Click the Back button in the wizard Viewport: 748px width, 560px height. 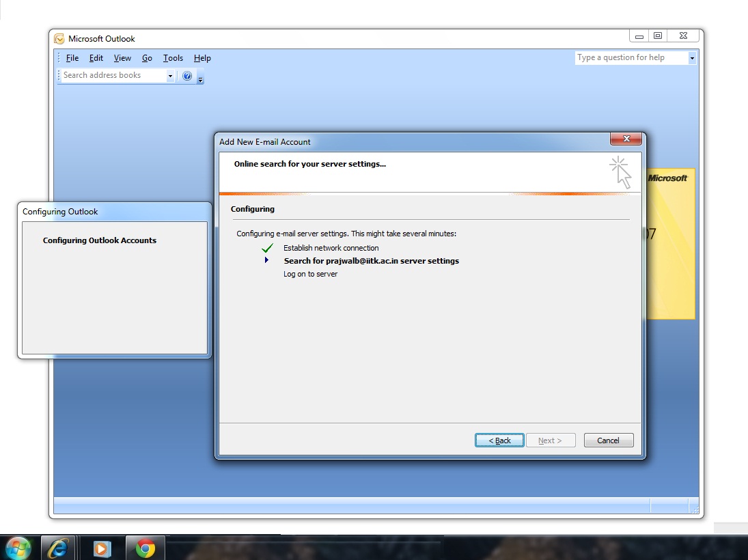pos(499,440)
